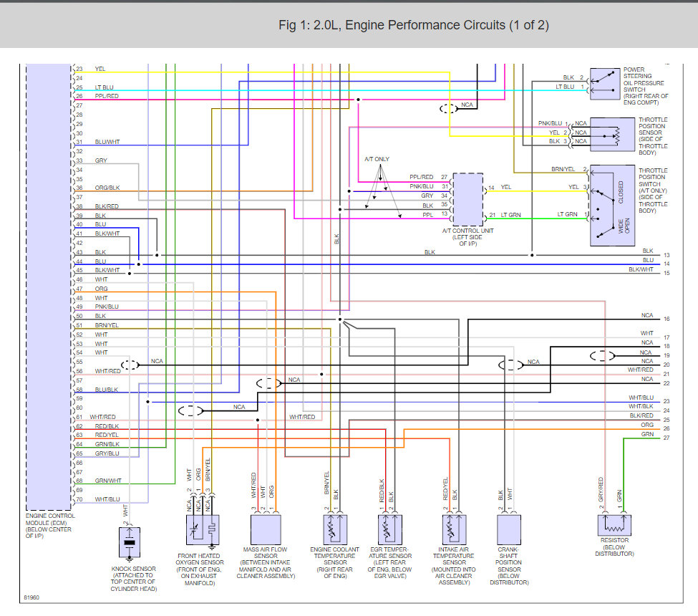
Task: Click the A/T control unit box
Action: [468, 199]
